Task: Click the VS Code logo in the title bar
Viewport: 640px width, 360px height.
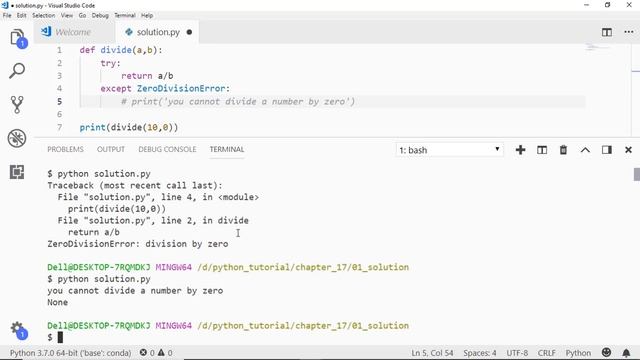Action: click(5, 5)
